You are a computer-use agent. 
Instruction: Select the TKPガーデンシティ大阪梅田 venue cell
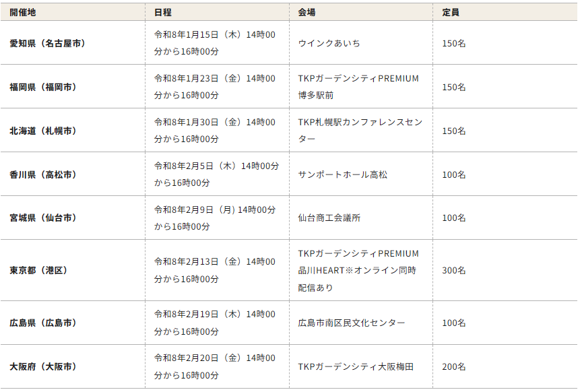tap(356, 366)
